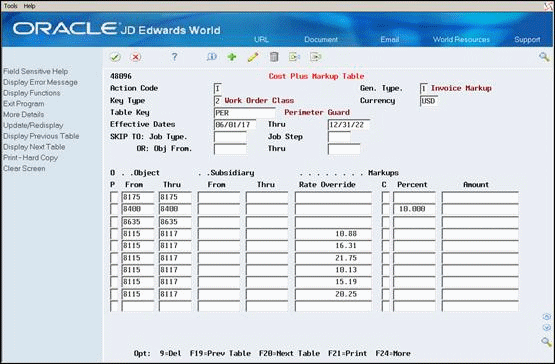Viewport: 555px width, 364px height.
Task: Open the Email header link
Action: 390,39
